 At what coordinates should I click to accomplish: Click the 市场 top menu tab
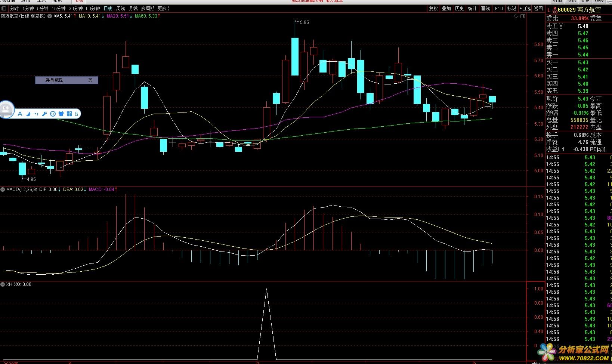click(x=78, y=1)
